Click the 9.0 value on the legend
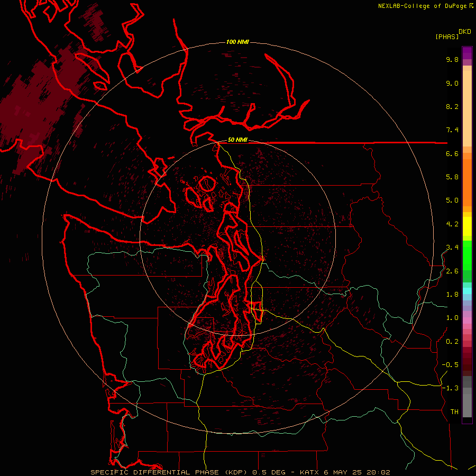 click(452, 83)
